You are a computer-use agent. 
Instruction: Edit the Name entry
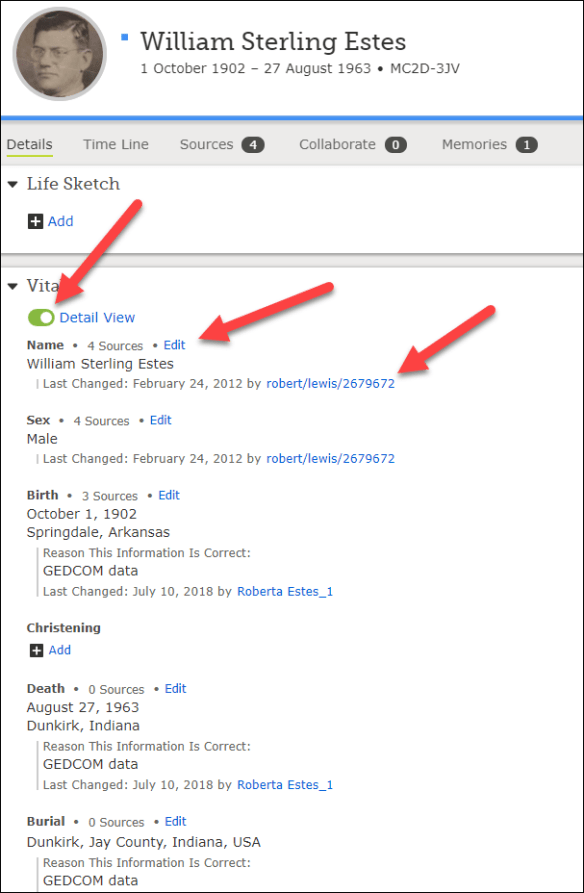pos(174,345)
